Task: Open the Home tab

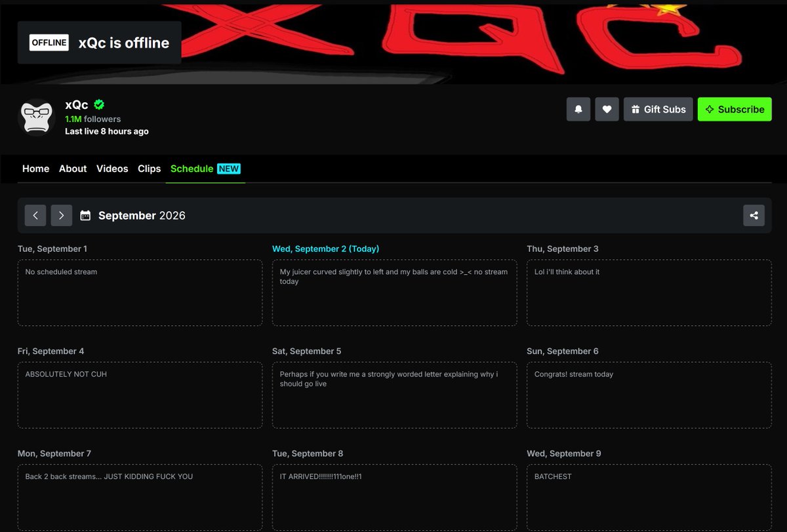Action: [36, 169]
